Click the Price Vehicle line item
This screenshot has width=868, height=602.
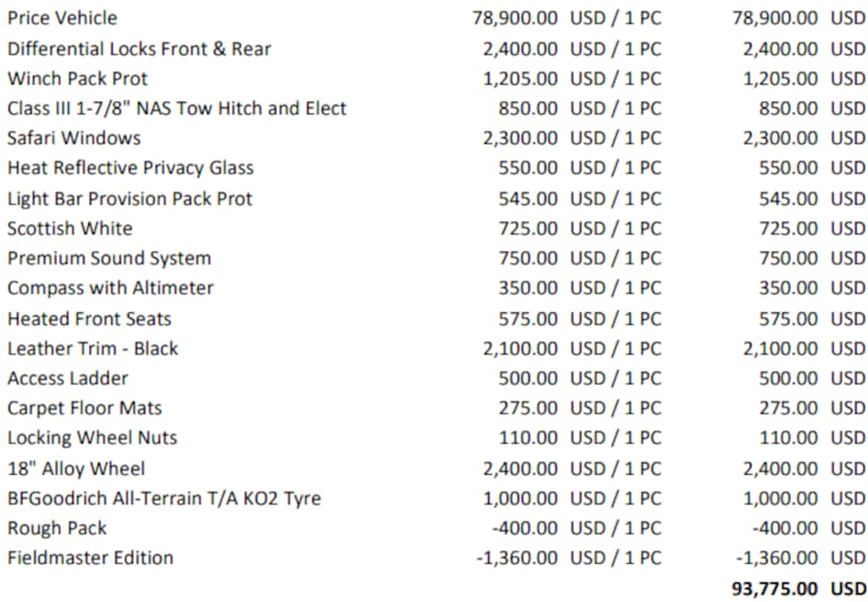(62, 18)
